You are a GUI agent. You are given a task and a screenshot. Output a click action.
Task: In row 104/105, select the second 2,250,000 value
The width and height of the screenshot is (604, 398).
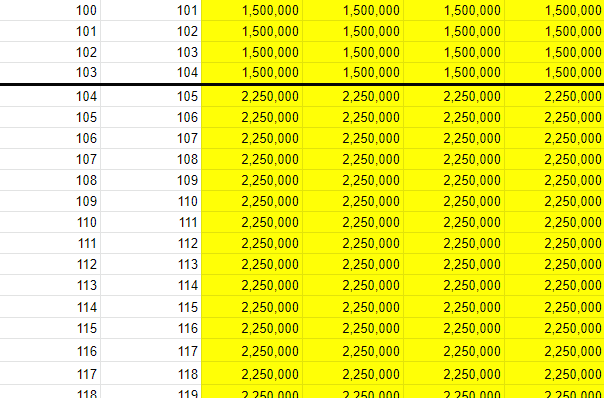click(x=353, y=96)
